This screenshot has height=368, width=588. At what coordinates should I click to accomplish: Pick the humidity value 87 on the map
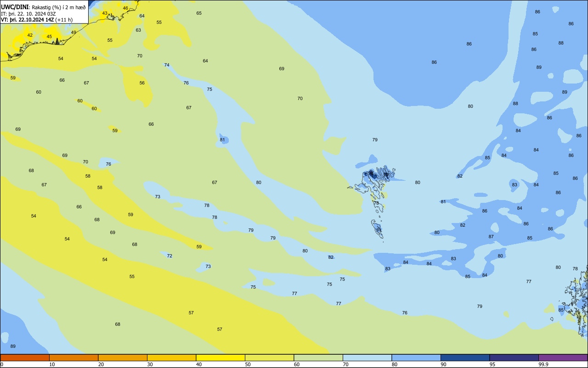(491, 237)
